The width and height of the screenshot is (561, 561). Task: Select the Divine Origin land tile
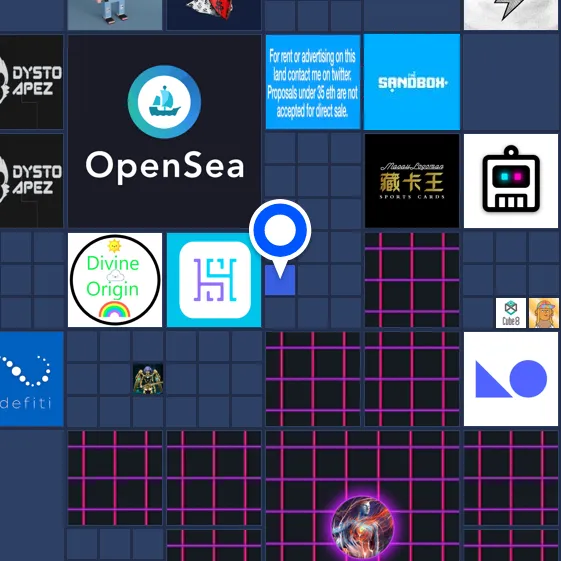point(115,280)
